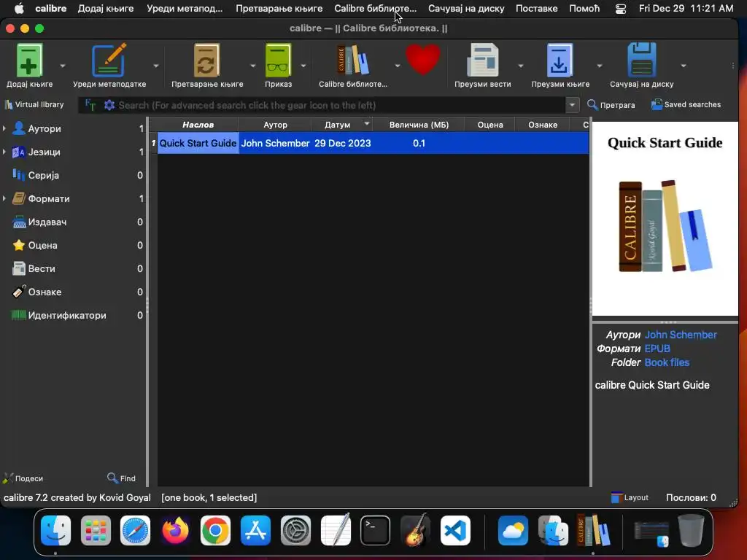Open the dropdown arrow next to Calibre библиотека
The width and height of the screenshot is (747, 560).
click(x=398, y=66)
